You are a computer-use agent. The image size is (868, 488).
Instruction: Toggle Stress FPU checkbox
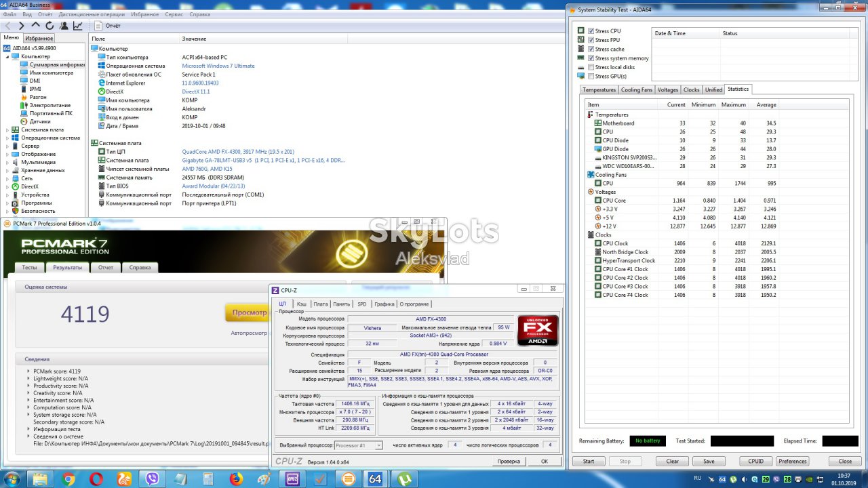pyautogui.click(x=591, y=40)
